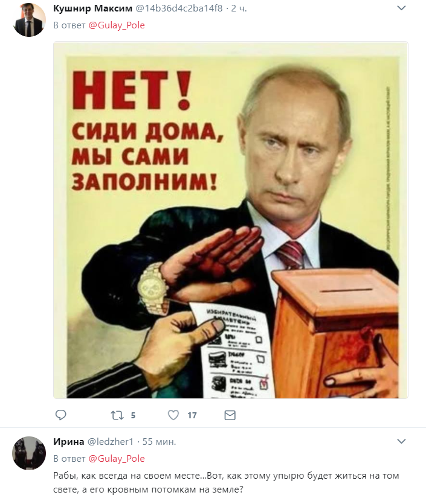
Task: Open @ledzher1 handle
Action: tap(111, 442)
